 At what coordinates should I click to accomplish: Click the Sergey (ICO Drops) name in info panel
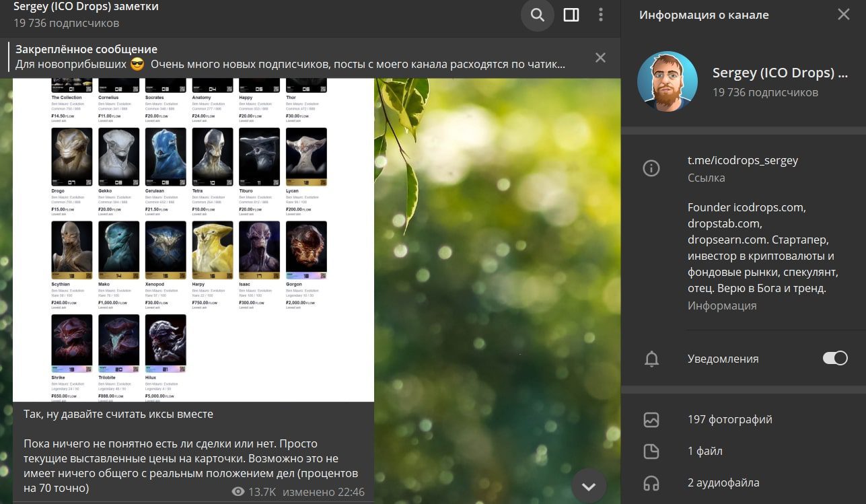[x=780, y=73]
